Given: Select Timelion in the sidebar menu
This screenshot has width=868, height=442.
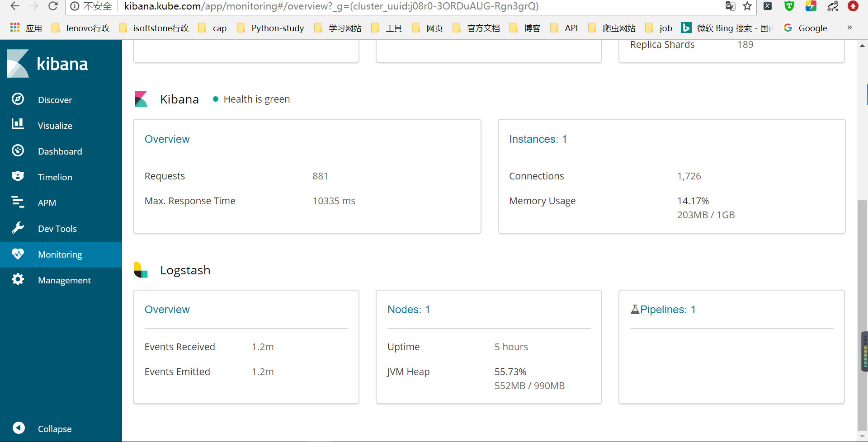Looking at the screenshot, I should pos(55,177).
